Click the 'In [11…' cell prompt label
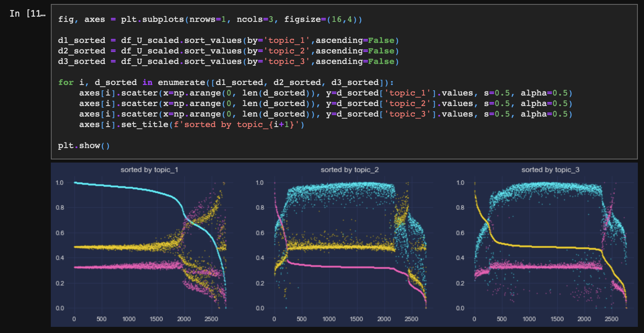644x333 pixels. point(27,14)
